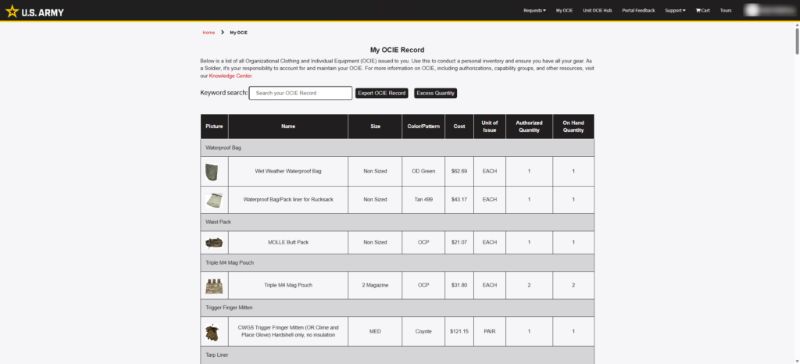Click the On Hand Quantity header

click(x=573, y=127)
